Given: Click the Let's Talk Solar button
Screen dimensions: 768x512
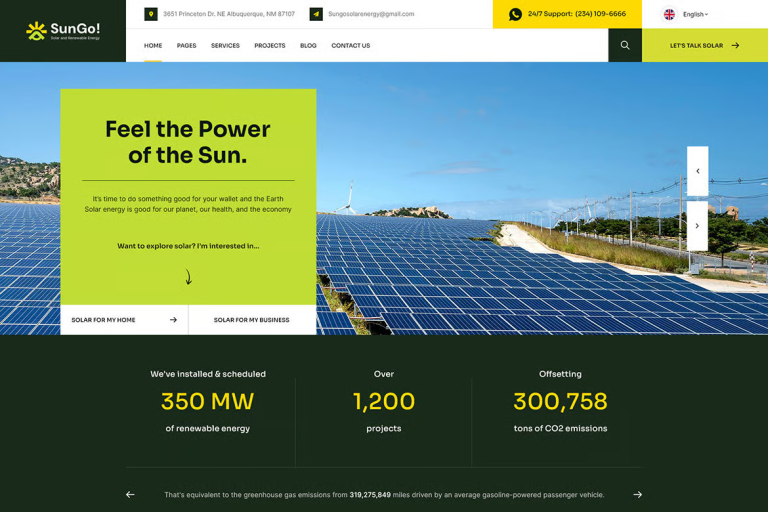Looking at the screenshot, I should tap(705, 45).
